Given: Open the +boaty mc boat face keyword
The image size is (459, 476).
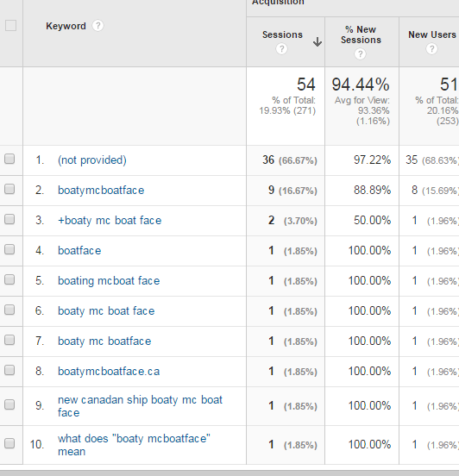Looking at the screenshot, I should click(110, 221).
